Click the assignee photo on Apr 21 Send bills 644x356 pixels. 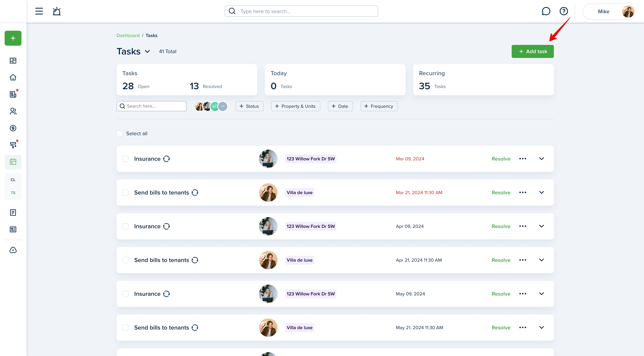click(x=268, y=260)
